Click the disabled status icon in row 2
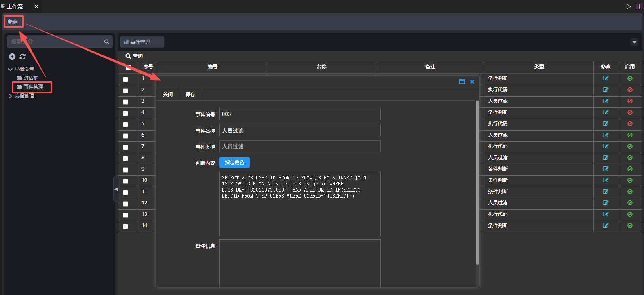Image resolution: width=644 pixels, height=295 pixels. pos(630,90)
